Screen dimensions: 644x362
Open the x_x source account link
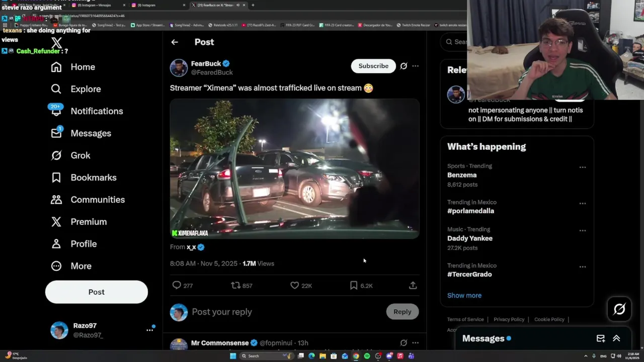point(191,247)
